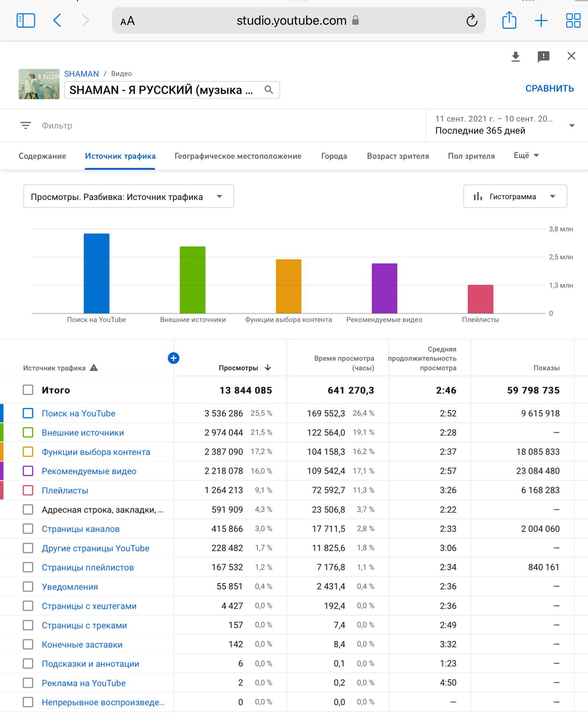Add a metric column with blue plus
The height and width of the screenshot is (725, 588).
(173, 358)
